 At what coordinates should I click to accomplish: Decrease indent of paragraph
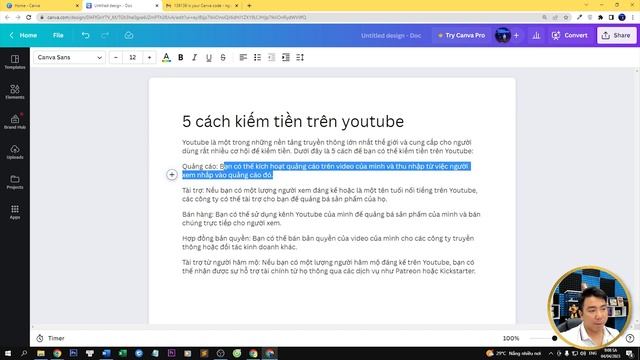click(271, 58)
